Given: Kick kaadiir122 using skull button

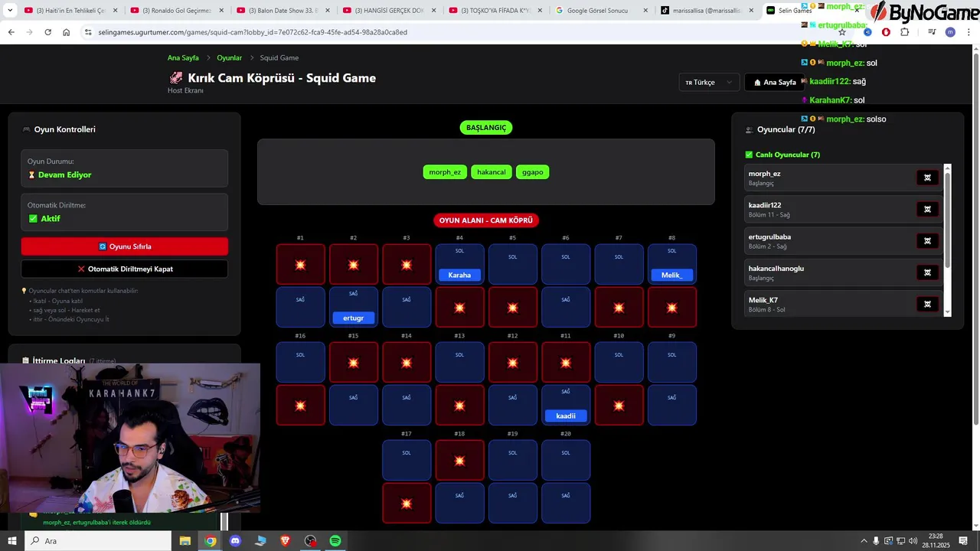Looking at the screenshot, I should tap(927, 209).
